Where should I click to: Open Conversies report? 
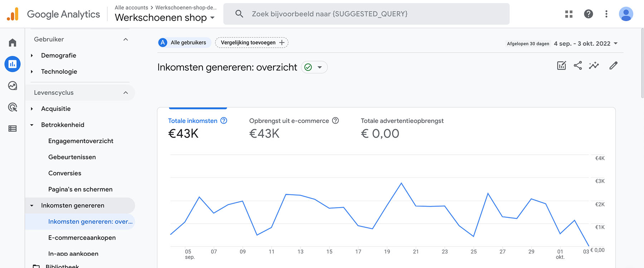click(x=65, y=173)
